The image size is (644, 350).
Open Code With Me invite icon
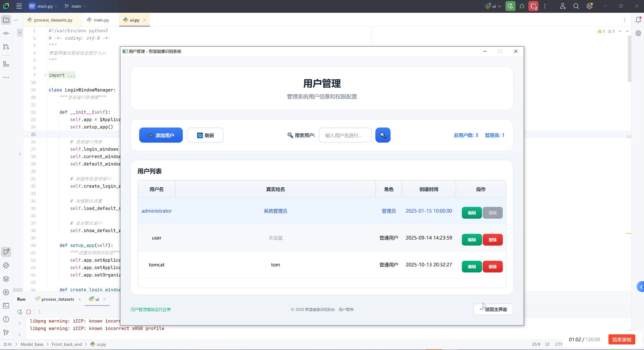pos(563,6)
